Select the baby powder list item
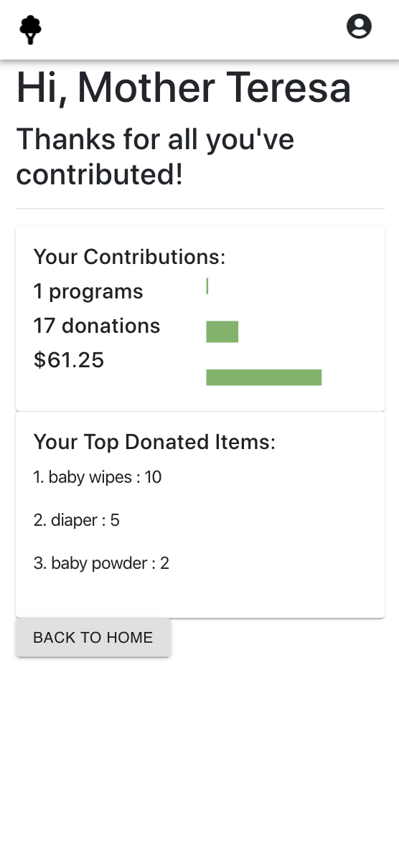The height and width of the screenshot is (868, 399). [101, 563]
